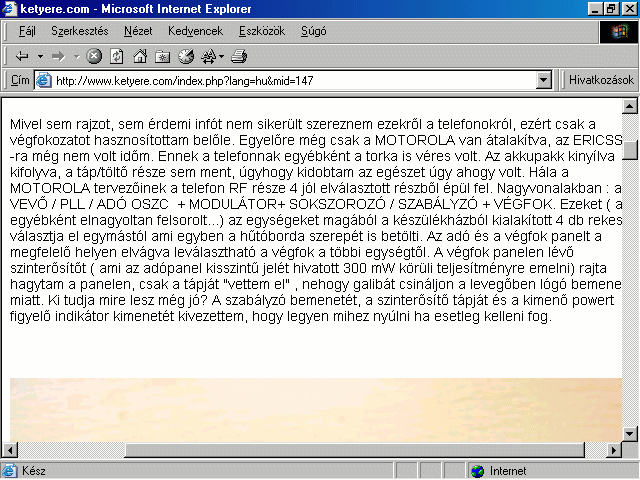This screenshot has height=480, width=640.
Task: Click the page icon in the address bar
Action: pos(43,80)
